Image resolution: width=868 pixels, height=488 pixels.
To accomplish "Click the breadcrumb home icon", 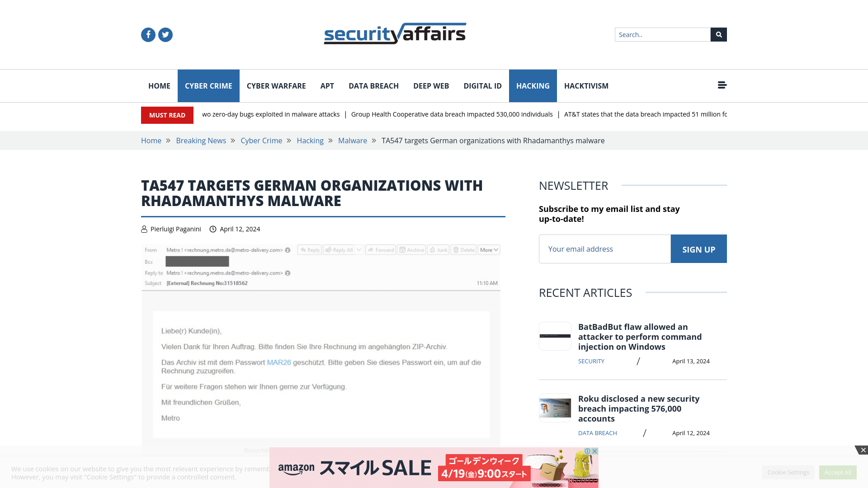I will pyautogui.click(x=151, y=140).
